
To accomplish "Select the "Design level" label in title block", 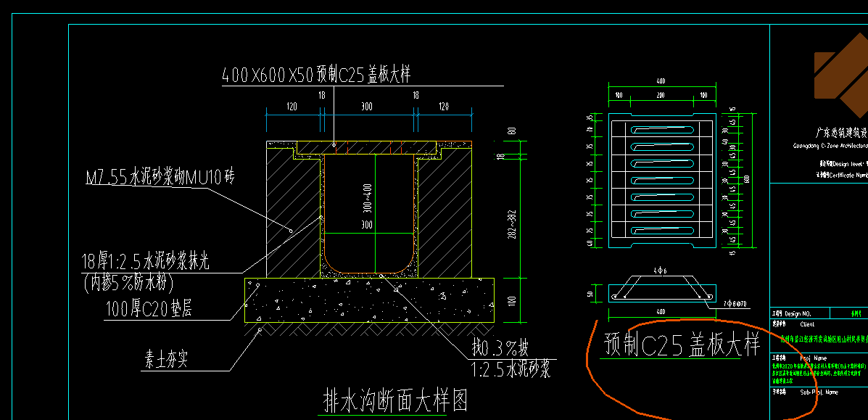I will 848,164.
